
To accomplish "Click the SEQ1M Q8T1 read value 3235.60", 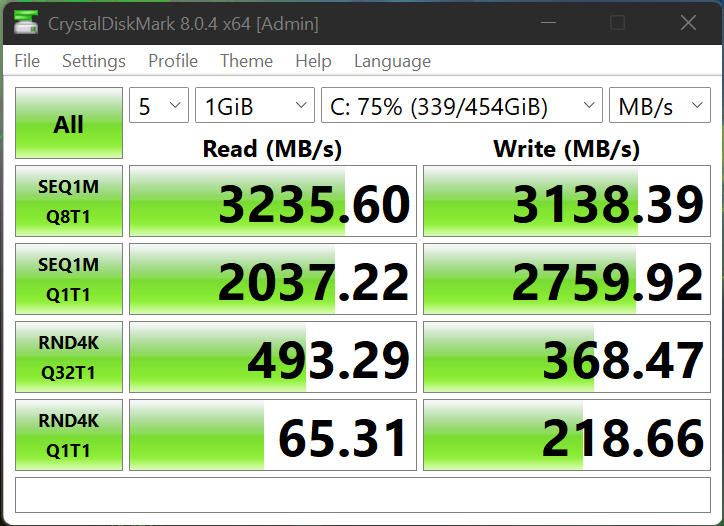I will (273, 201).
